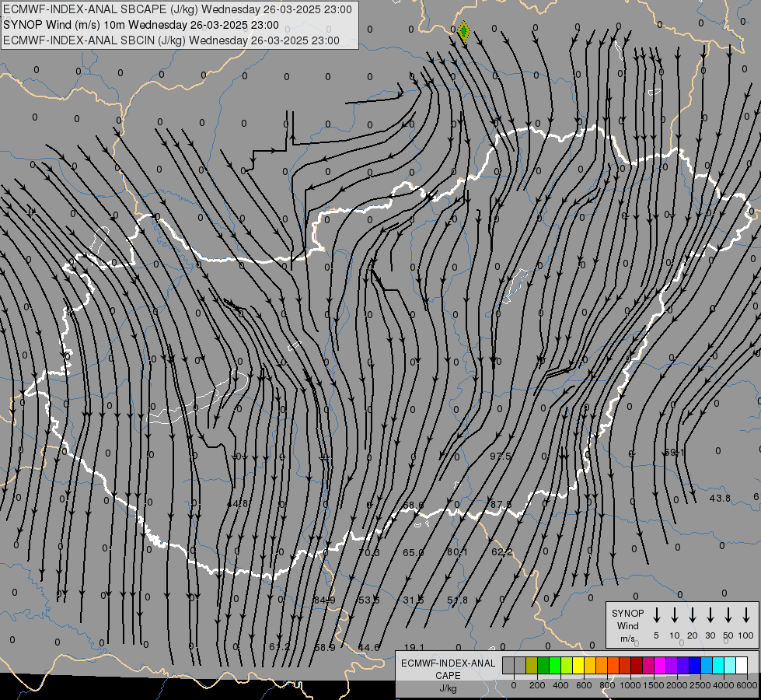Click the 87.5 CAPE value on map
Viewport: 761px width, 700px height.
[501, 505]
